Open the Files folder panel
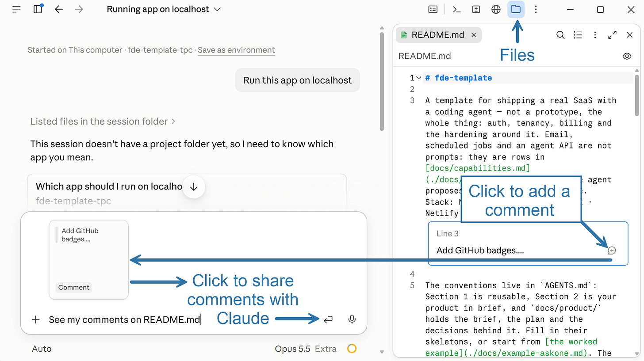 point(516,9)
